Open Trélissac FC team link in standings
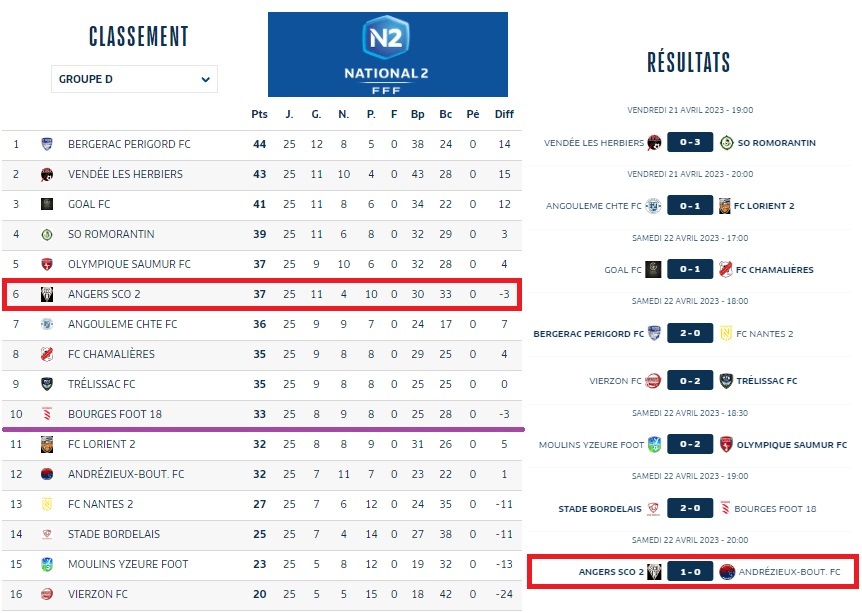862x613 pixels. (101, 384)
